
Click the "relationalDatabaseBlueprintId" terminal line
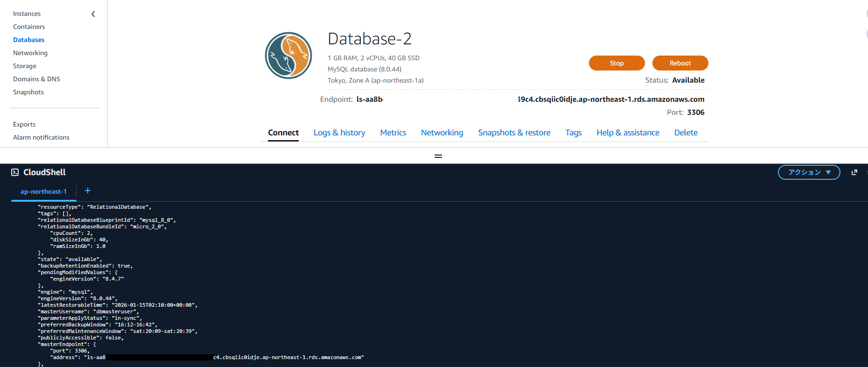[107, 220]
